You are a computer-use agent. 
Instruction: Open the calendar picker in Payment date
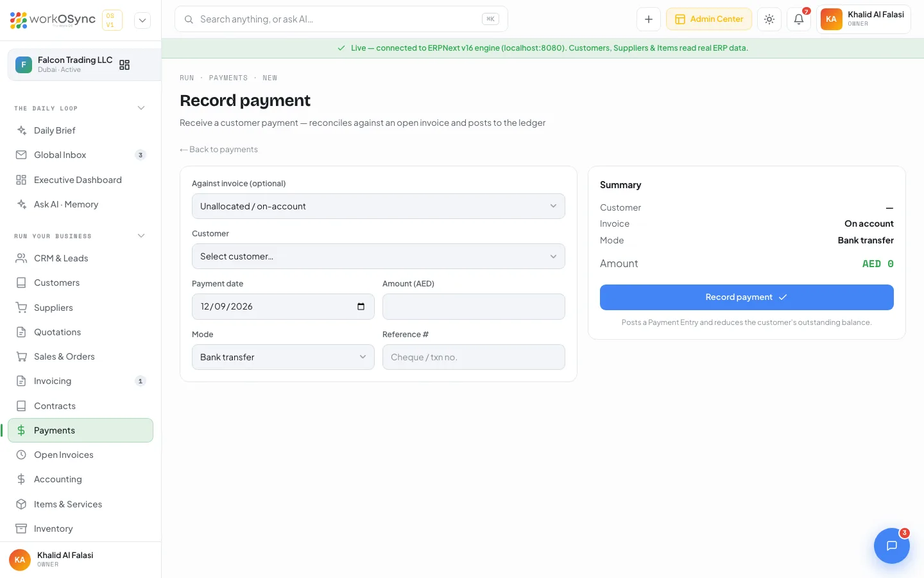[x=361, y=306]
